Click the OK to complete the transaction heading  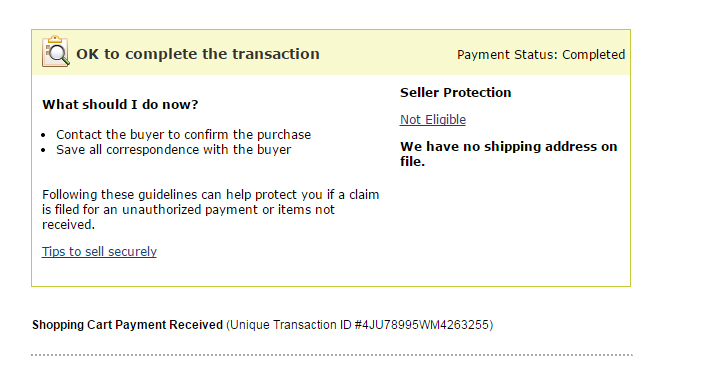click(x=198, y=54)
